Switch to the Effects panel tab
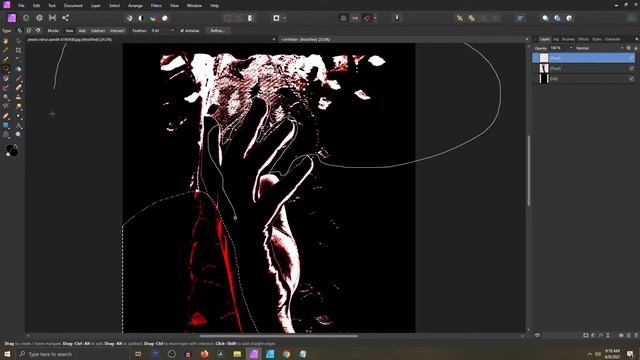640x360 pixels. pos(583,39)
